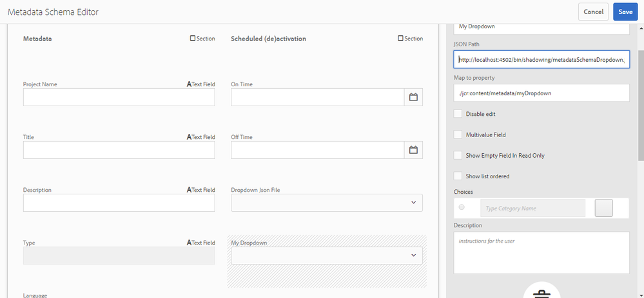Click the Save button

click(625, 12)
